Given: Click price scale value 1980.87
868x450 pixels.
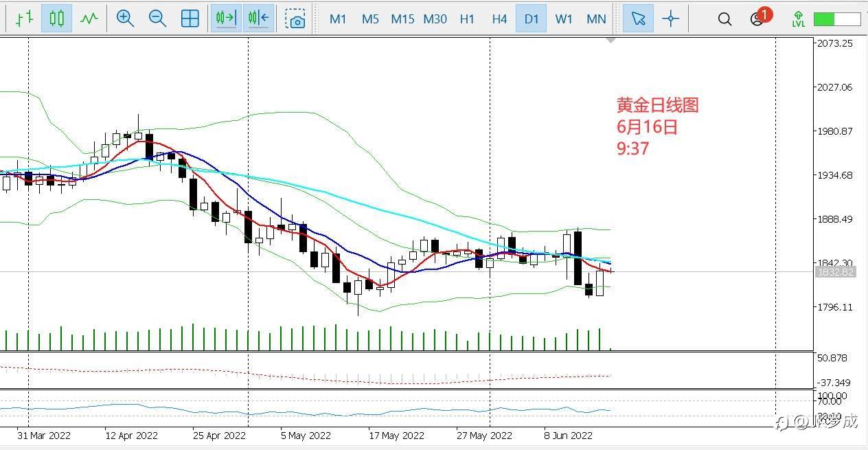Looking at the screenshot, I should pyautogui.click(x=834, y=131).
